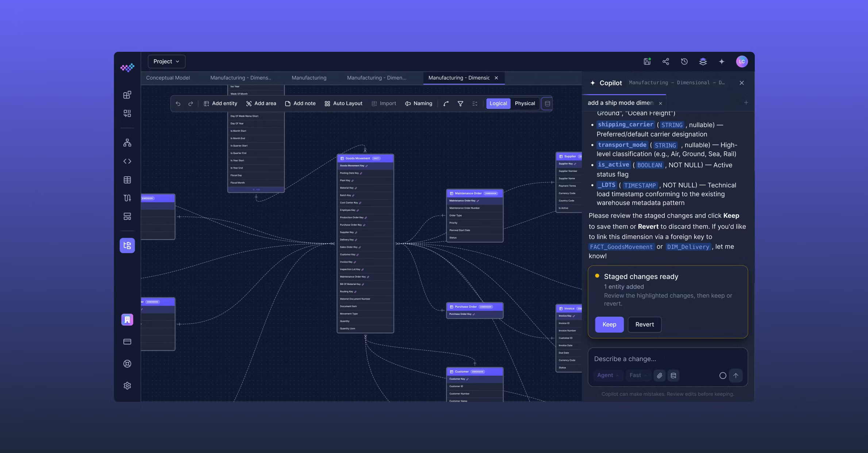
Task: Click Add entity in toolbar
Action: pyautogui.click(x=220, y=104)
